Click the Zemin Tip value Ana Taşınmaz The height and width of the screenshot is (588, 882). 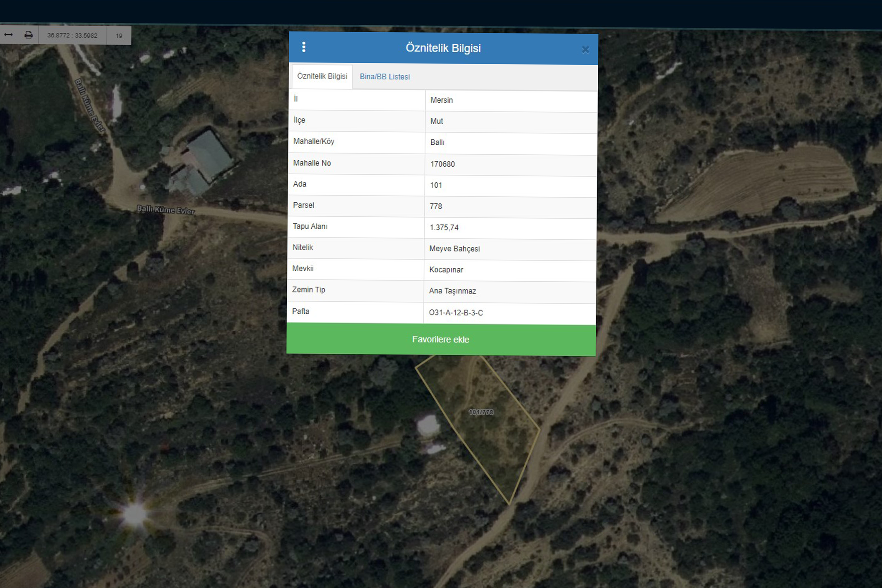pyautogui.click(x=452, y=291)
